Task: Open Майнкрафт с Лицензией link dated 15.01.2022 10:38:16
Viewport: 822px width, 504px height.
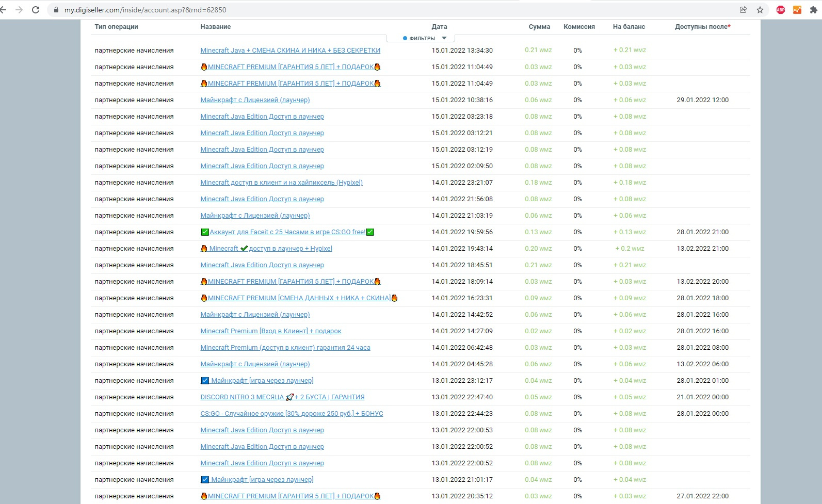Action: [255, 100]
